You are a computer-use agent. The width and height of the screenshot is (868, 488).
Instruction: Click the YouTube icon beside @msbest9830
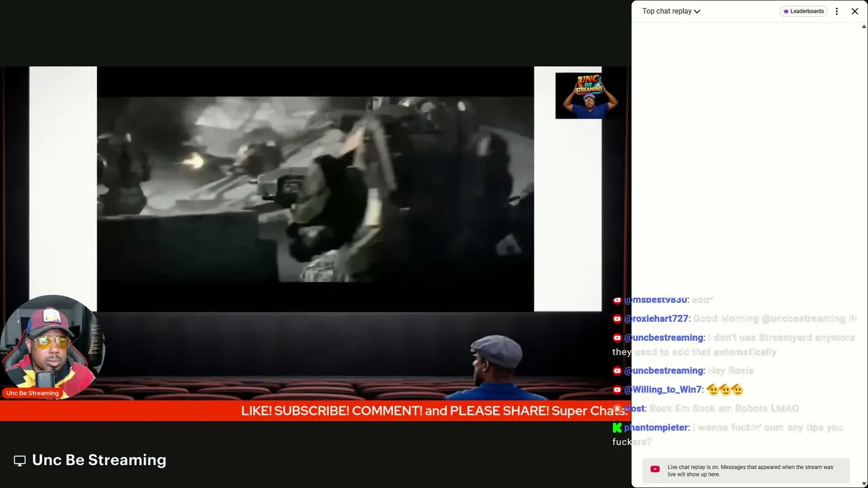pyautogui.click(x=617, y=300)
